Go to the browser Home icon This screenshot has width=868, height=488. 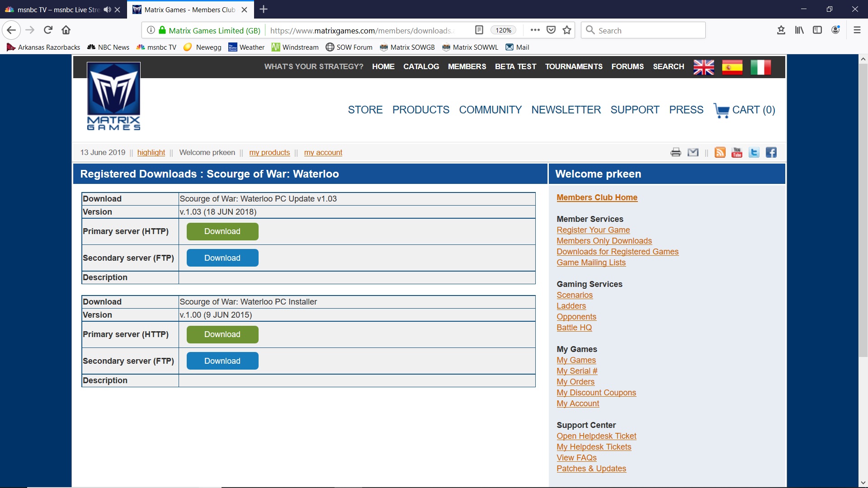tap(66, 30)
